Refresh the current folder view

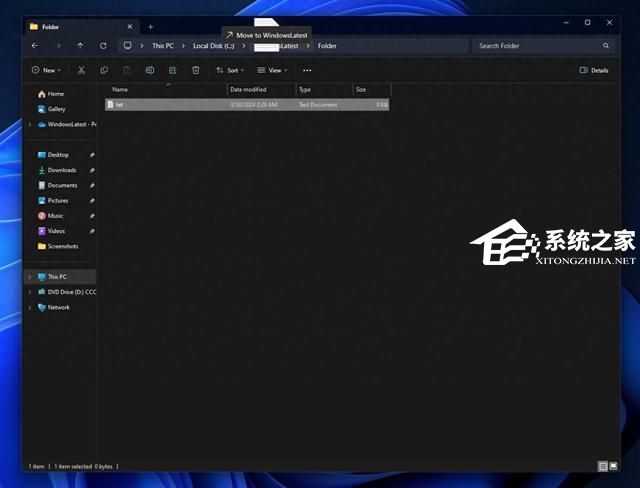[103, 45]
